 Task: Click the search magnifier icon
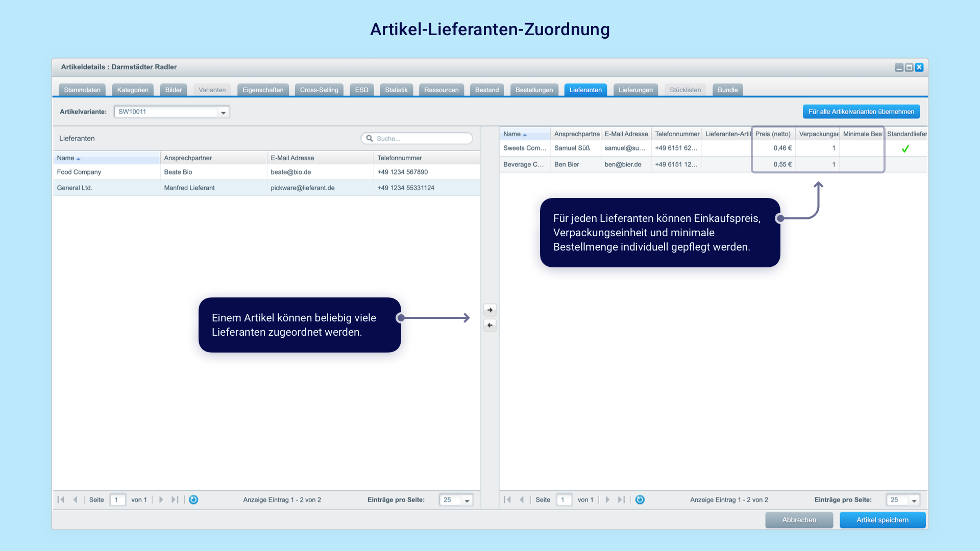click(x=370, y=138)
